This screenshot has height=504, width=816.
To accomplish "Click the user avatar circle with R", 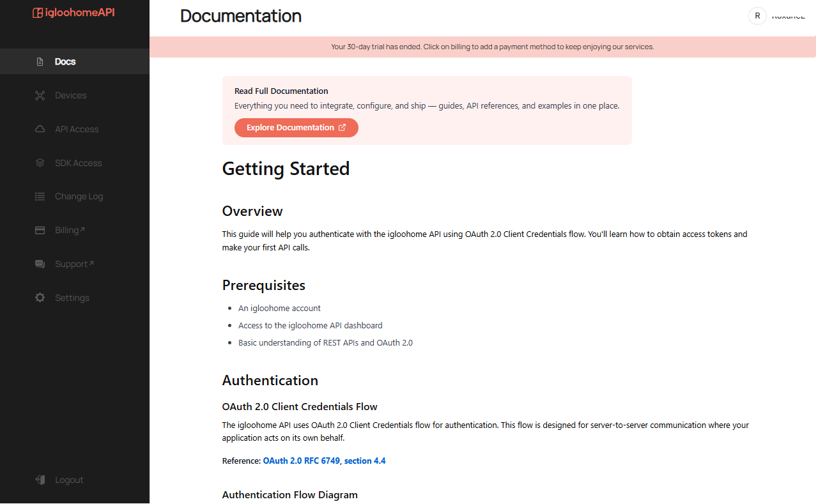I will point(757,16).
